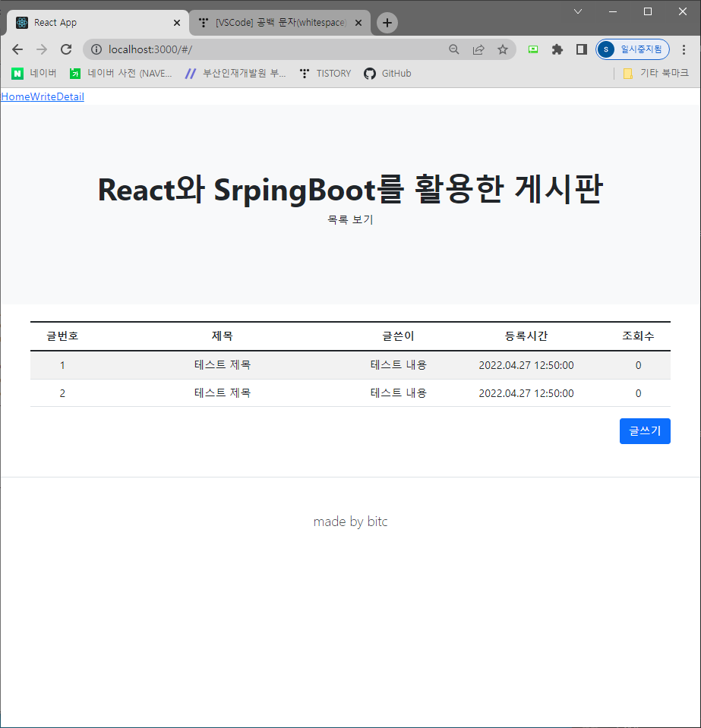The height and width of the screenshot is (728, 701).
Task: Open the Extensions puzzle icon
Action: pos(557,49)
